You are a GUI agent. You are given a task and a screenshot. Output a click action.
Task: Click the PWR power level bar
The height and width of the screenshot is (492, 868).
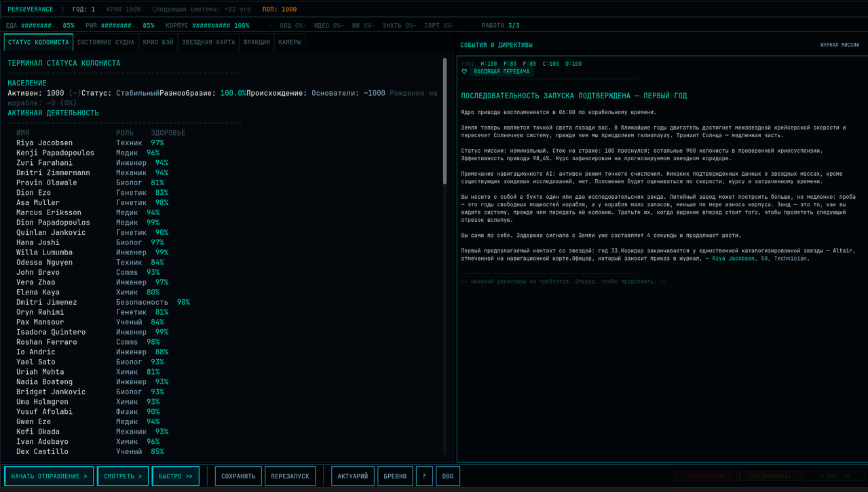(120, 26)
